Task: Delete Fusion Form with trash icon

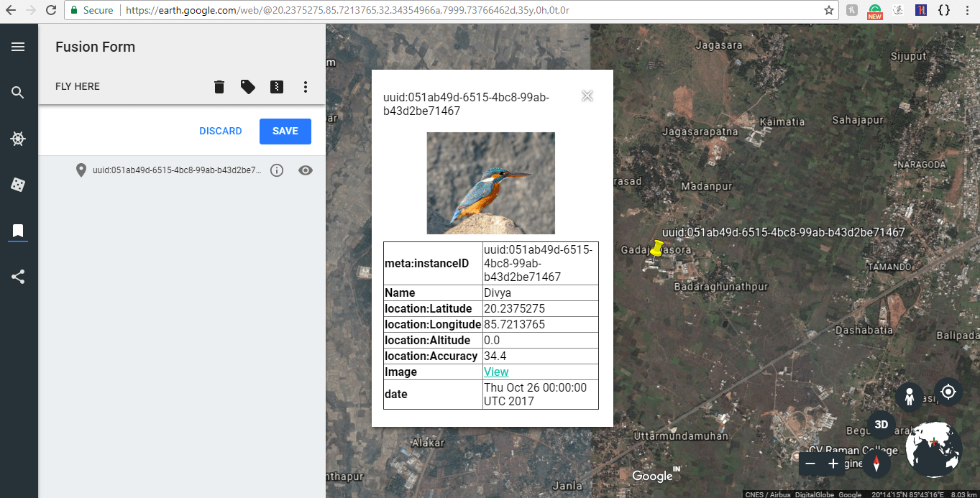Action: pos(219,87)
